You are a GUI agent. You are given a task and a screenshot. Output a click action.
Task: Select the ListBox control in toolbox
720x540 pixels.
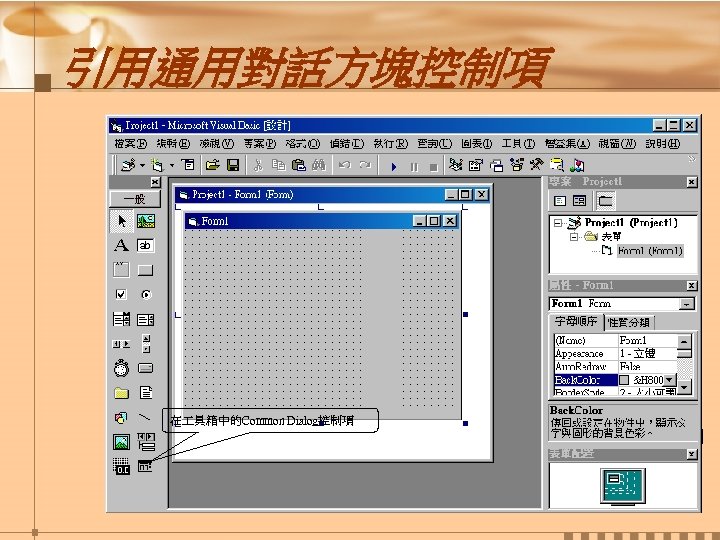pos(146,320)
